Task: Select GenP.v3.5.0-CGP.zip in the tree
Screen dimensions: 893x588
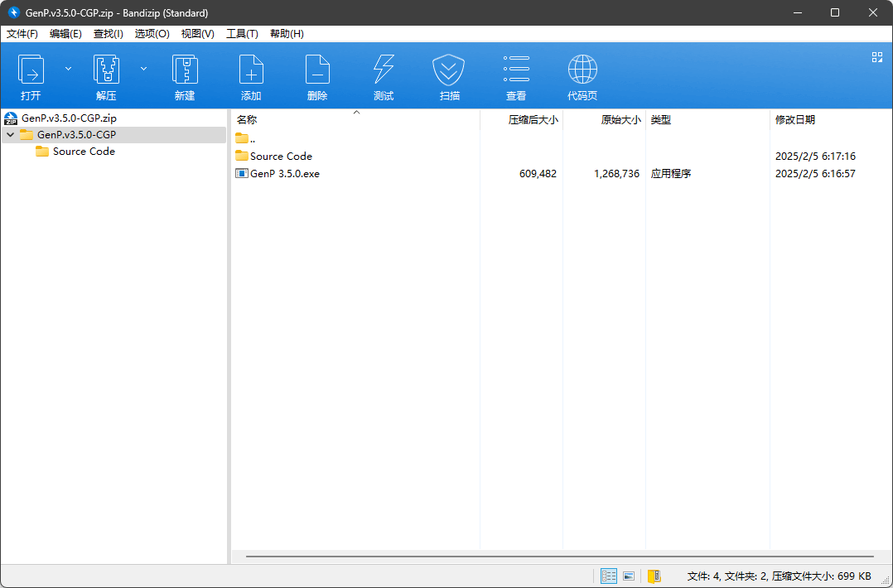Action: 69,118
